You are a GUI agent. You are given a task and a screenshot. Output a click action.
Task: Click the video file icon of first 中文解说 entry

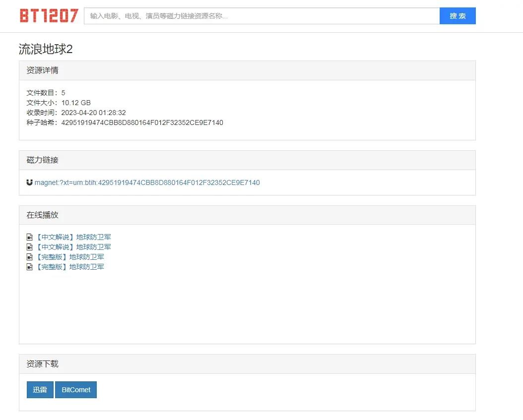click(29, 237)
